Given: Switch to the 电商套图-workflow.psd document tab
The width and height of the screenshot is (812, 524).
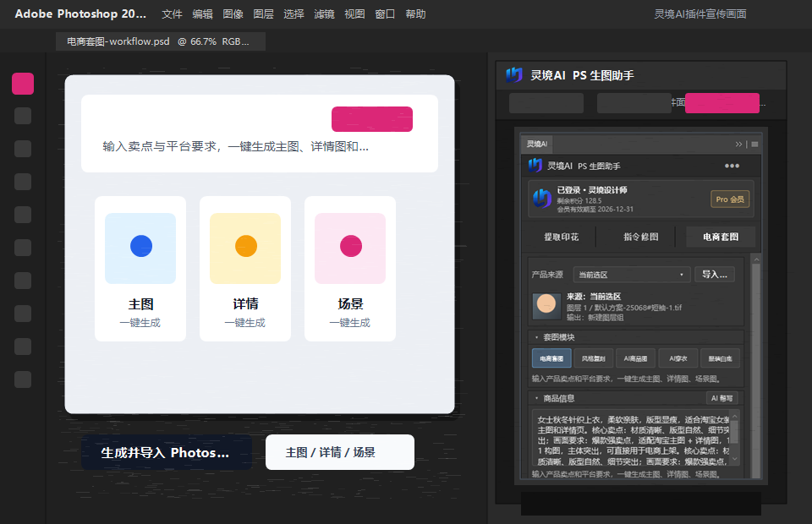Looking at the screenshot, I should 161,41.
